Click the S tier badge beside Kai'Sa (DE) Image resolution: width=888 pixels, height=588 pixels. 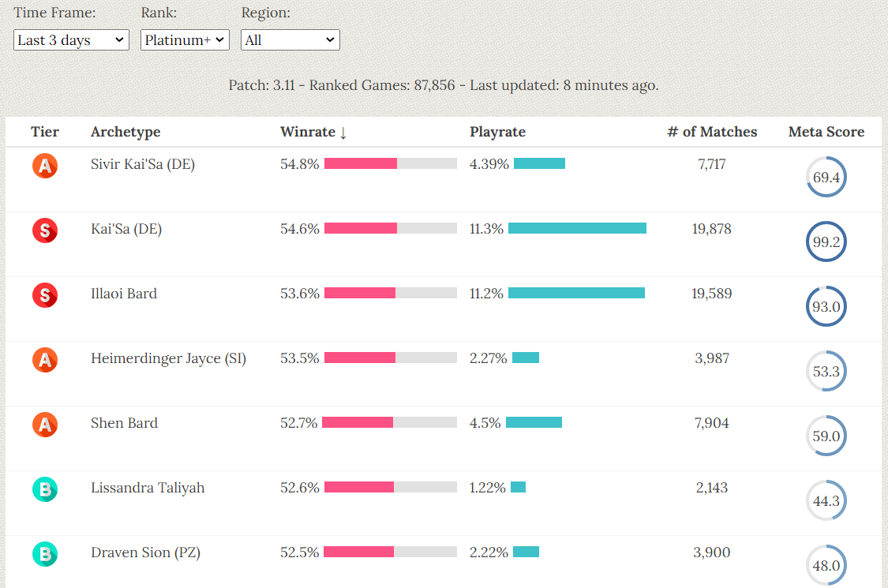pyautogui.click(x=45, y=230)
